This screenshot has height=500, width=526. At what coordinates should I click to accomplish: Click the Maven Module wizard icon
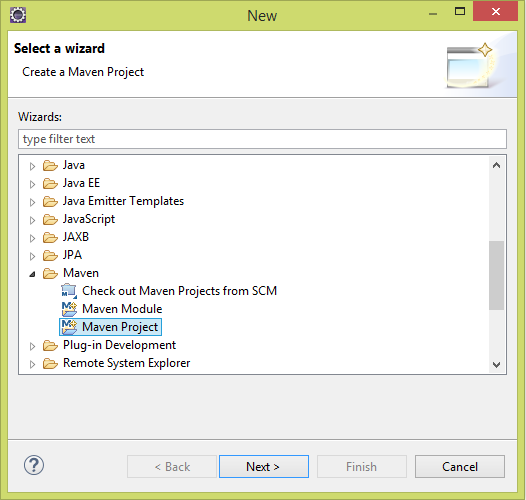click(69, 309)
